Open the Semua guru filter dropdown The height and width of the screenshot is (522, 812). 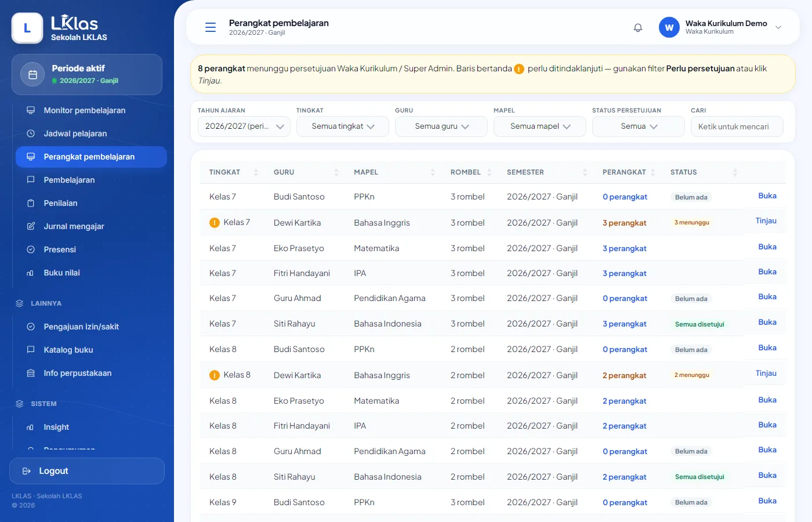pos(441,126)
